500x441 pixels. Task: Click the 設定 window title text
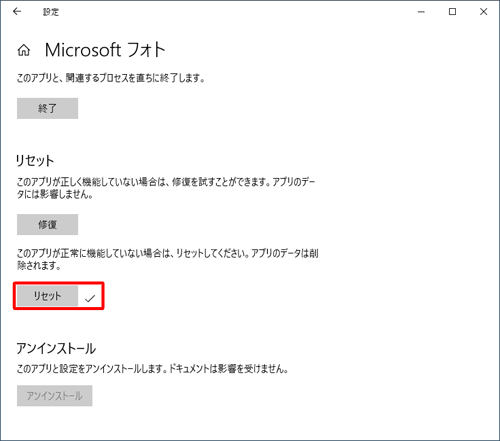(51, 12)
